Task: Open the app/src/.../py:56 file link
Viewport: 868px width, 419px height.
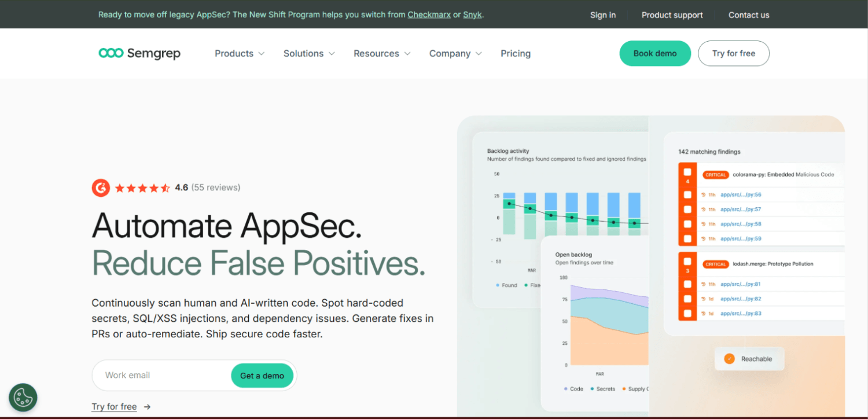Action: (741, 195)
